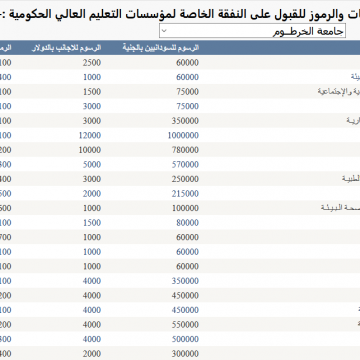This screenshot has width=360, height=360.
Task: Open the جامعة الخرطوم university selector text
Action: [x=308, y=31]
